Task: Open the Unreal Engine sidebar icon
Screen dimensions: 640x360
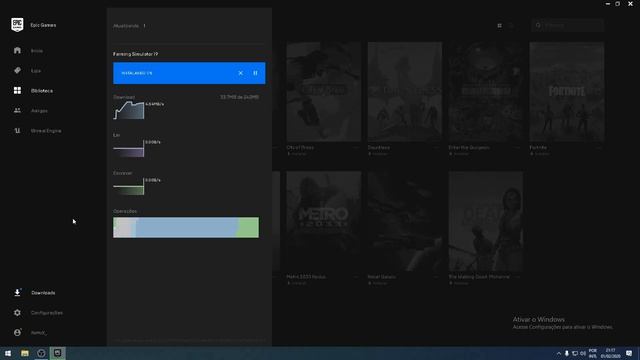Action: tap(17, 131)
